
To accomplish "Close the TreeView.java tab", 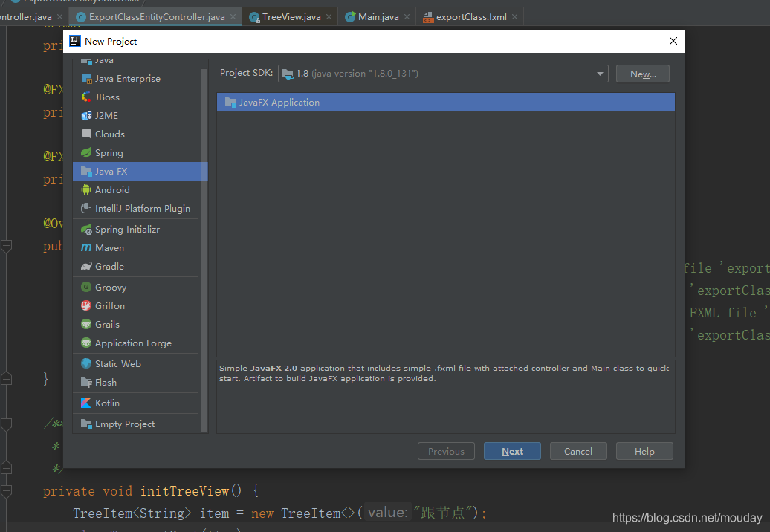I will coord(329,17).
